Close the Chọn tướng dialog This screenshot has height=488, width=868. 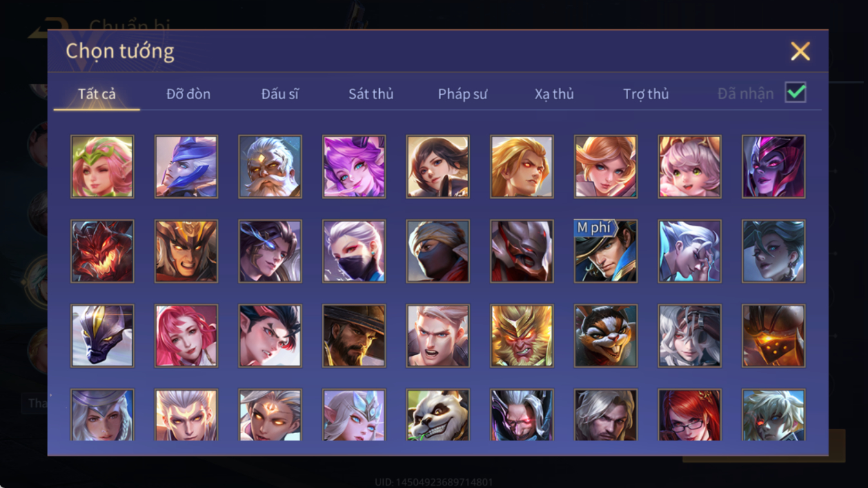pos(800,51)
